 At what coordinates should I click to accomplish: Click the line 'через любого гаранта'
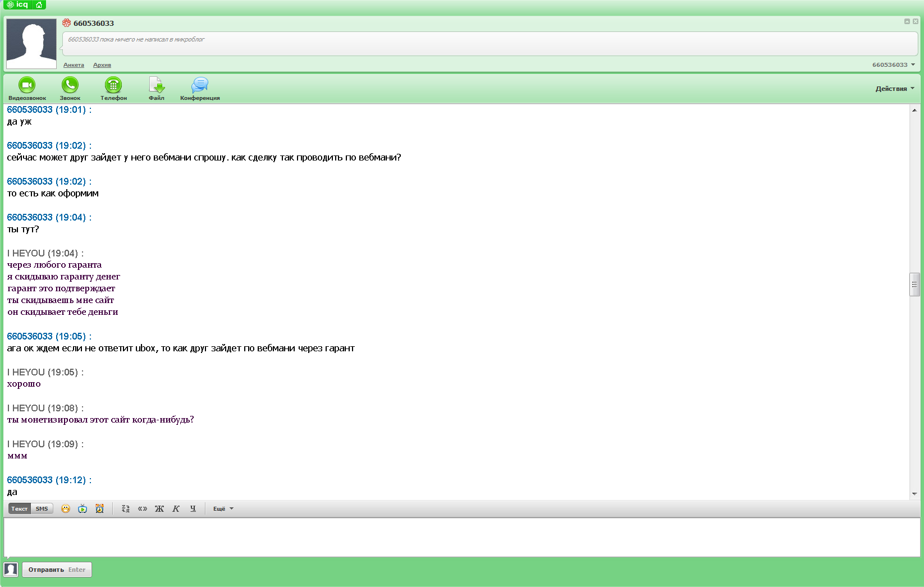[x=54, y=265]
